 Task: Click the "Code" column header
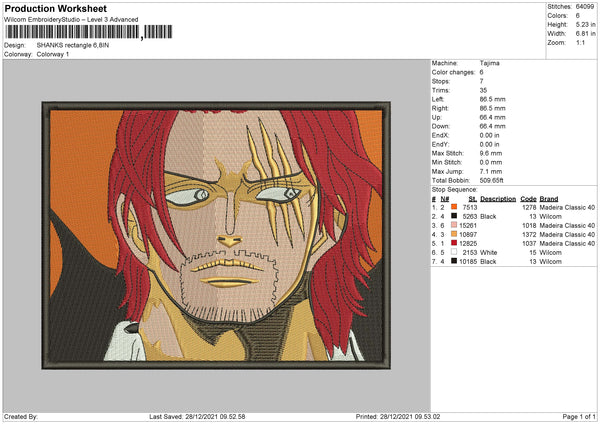[x=528, y=199]
